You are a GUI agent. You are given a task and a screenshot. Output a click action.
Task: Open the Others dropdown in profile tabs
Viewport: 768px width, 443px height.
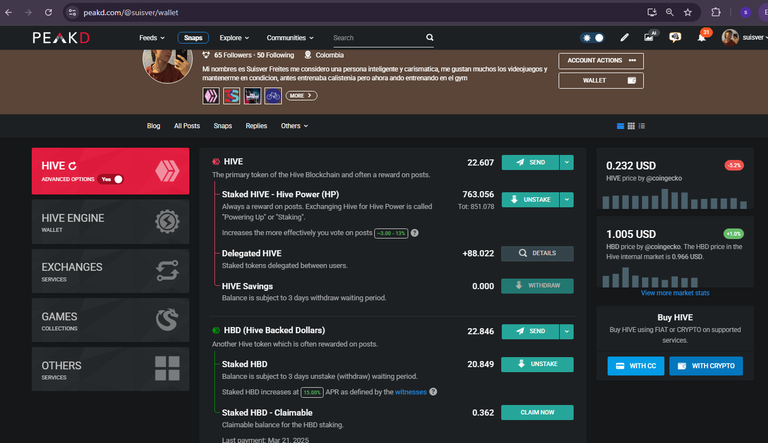point(294,126)
